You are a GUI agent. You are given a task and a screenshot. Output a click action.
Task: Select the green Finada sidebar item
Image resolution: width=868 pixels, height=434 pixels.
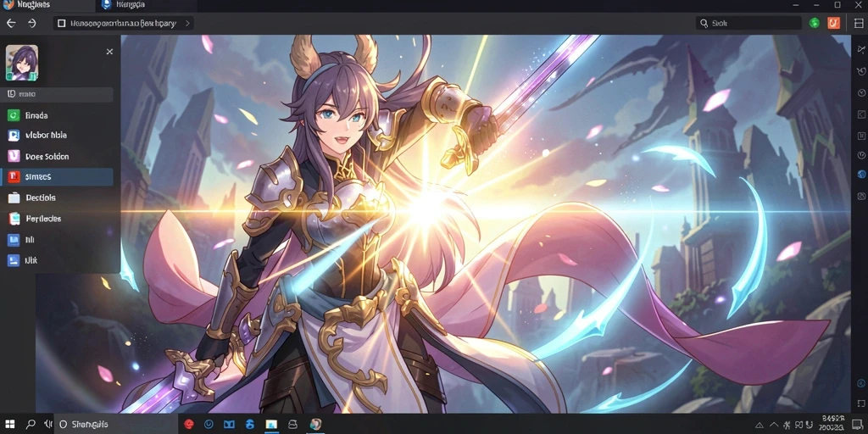[60, 115]
